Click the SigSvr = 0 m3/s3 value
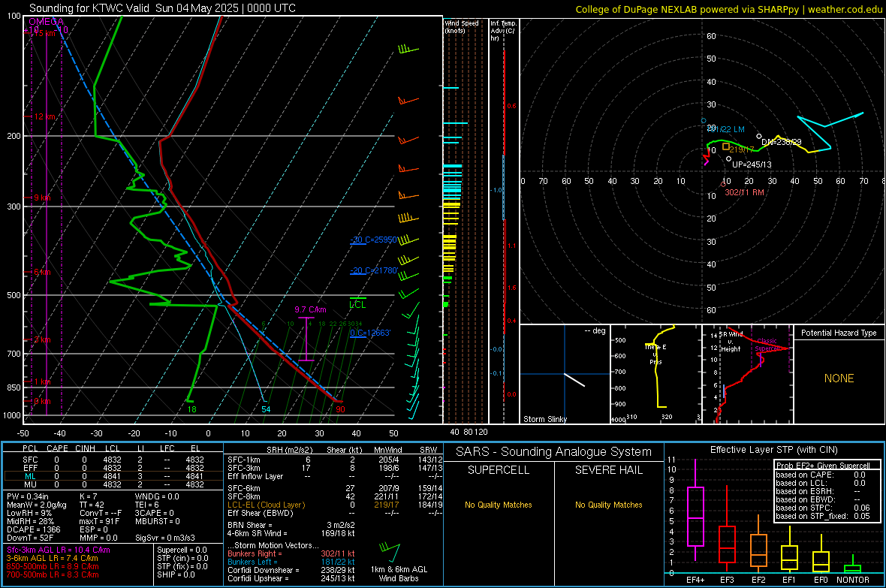This screenshot has width=886, height=588. [165, 538]
